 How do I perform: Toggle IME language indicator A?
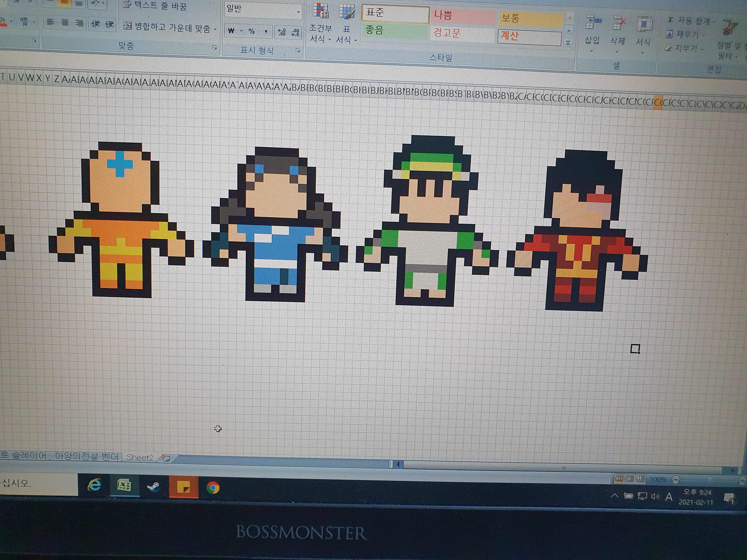pos(669,497)
